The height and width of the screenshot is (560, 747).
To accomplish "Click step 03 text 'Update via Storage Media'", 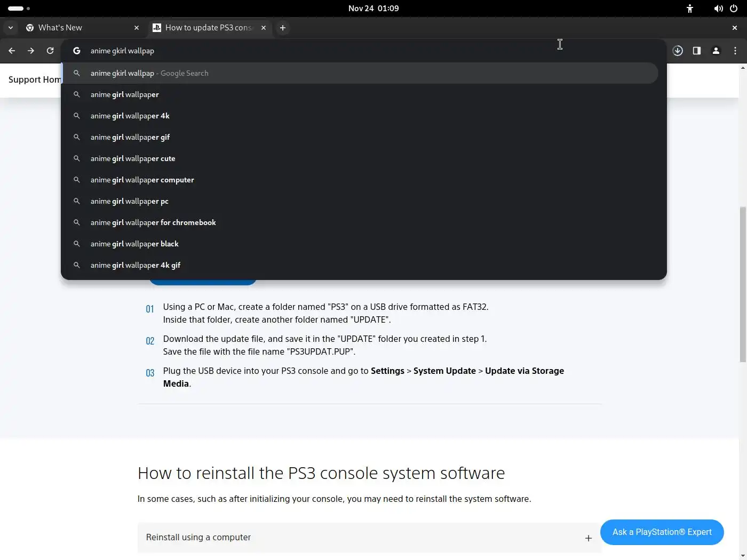I will click(x=363, y=377).
